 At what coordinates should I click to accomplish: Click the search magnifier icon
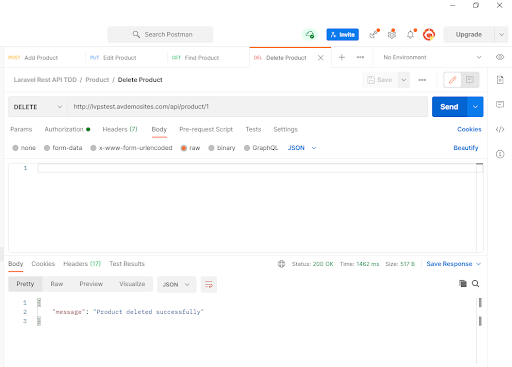[x=136, y=34]
